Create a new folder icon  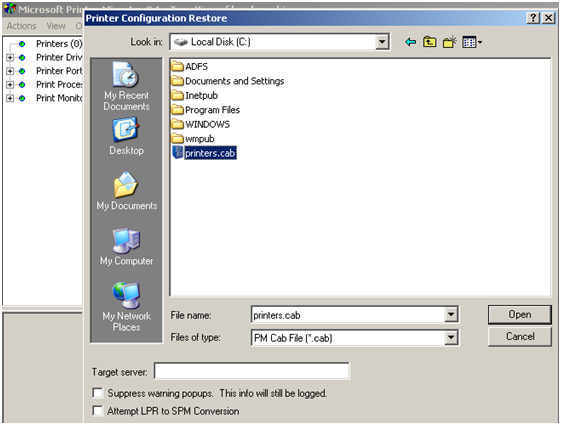click(x=450, y=42)
